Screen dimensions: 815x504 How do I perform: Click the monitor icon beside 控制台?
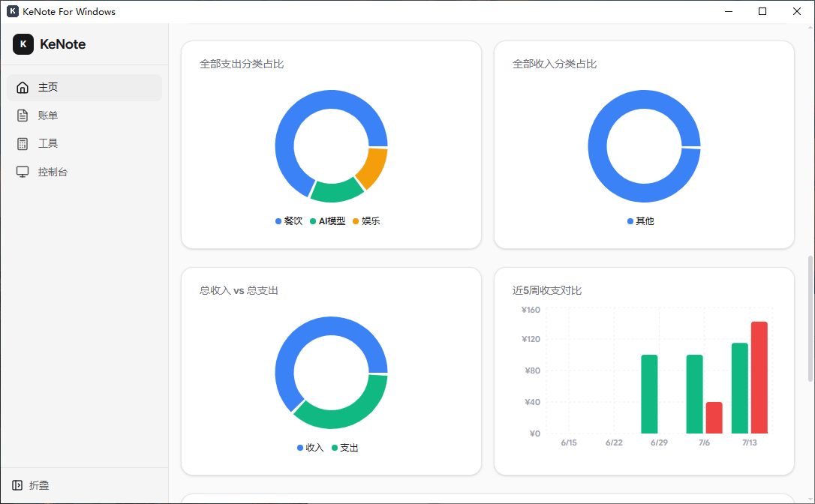[x=23, y=172]
